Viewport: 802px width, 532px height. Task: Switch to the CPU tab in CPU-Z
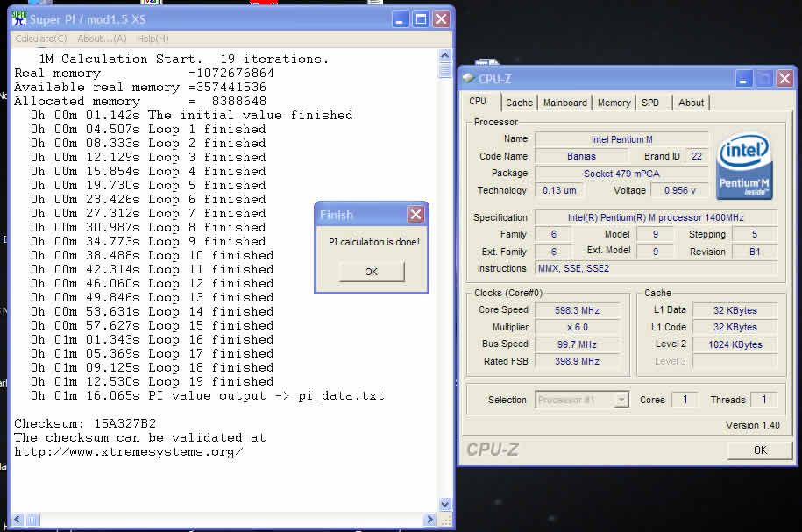(x=478, y=101)
